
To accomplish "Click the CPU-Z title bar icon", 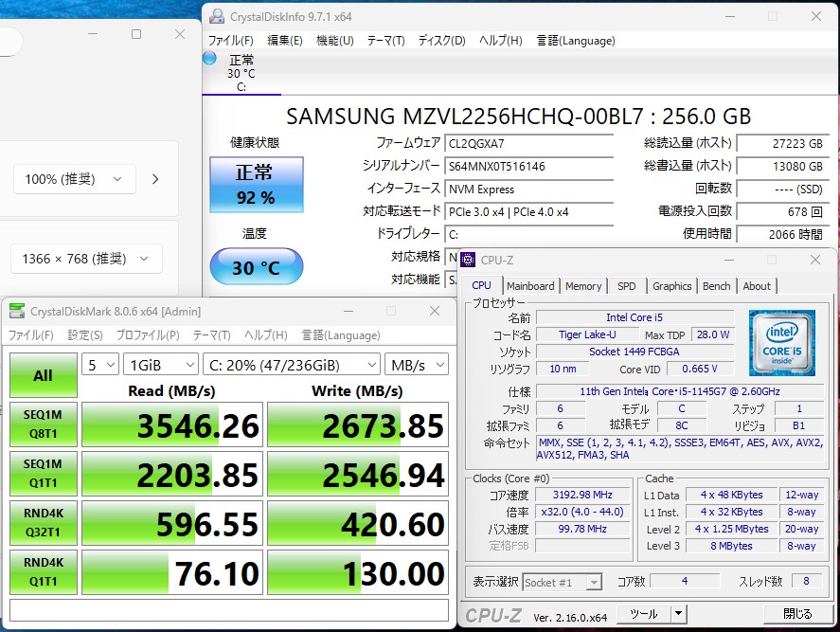I will click(468, 260).
